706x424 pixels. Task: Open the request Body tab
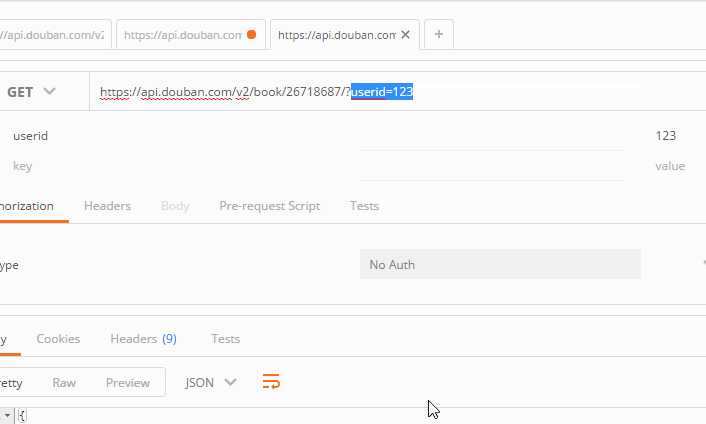click(175, 206)
